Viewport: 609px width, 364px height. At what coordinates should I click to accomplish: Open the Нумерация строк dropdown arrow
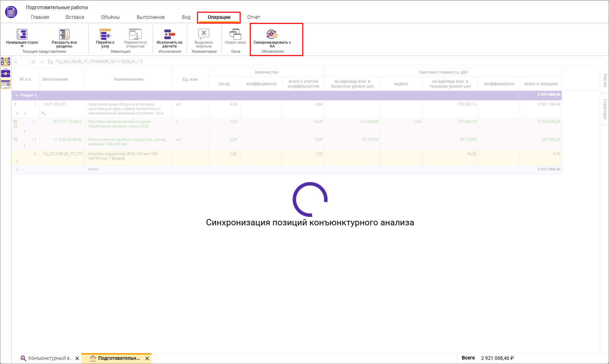[x=22, y=45]
